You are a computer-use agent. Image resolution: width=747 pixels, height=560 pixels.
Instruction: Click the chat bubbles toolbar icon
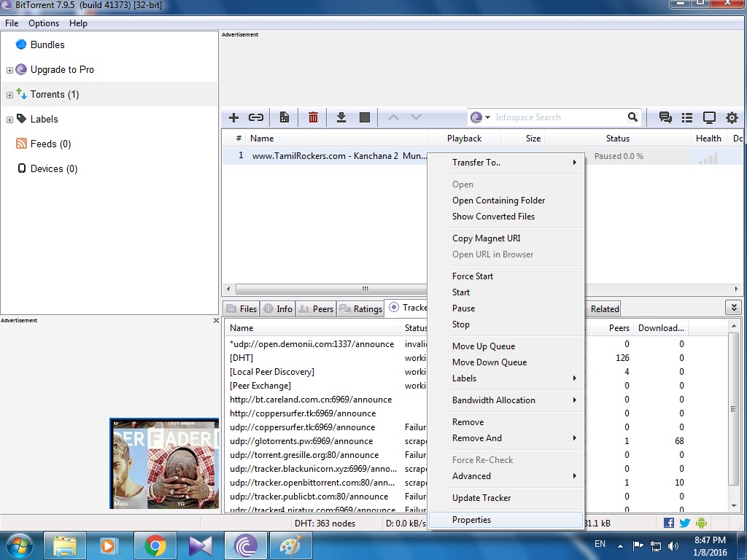(x=665, y=117)
